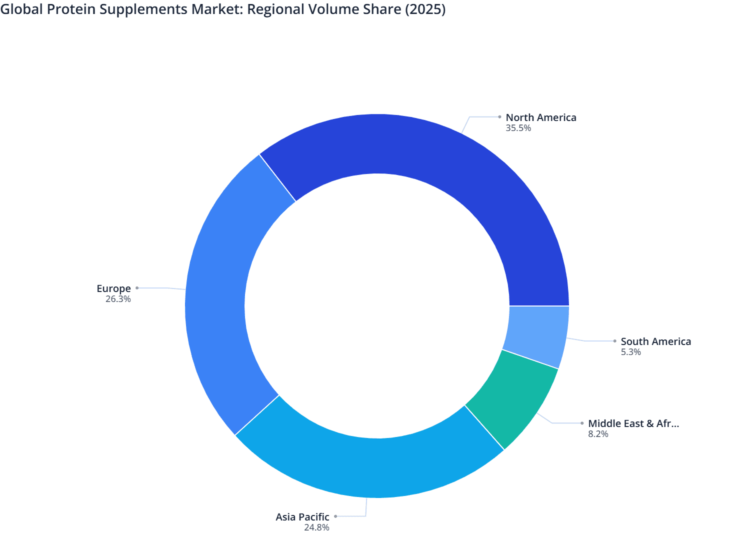Click the truncated Middle East & Afr... label
Viewport: 754px width, 560px height.
coord(633,423)
